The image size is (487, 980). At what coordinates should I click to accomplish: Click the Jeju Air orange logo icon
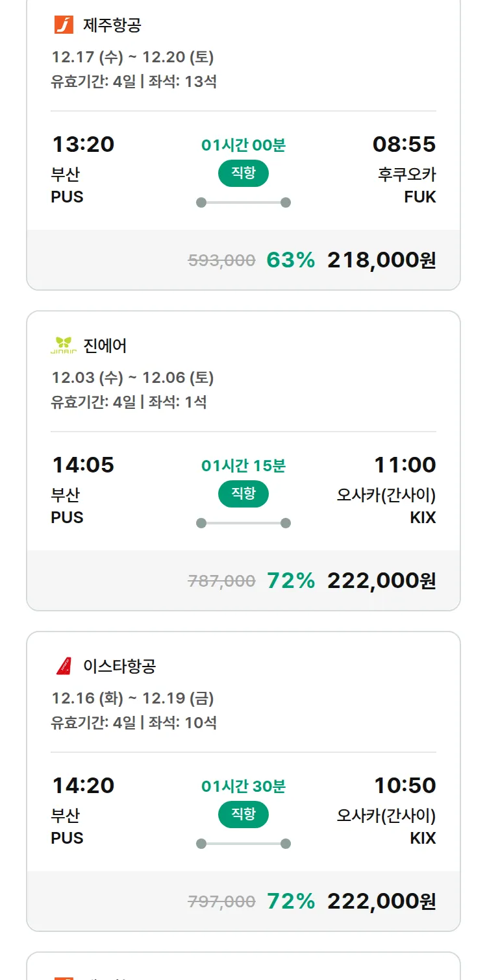click(x=64, y=25)
